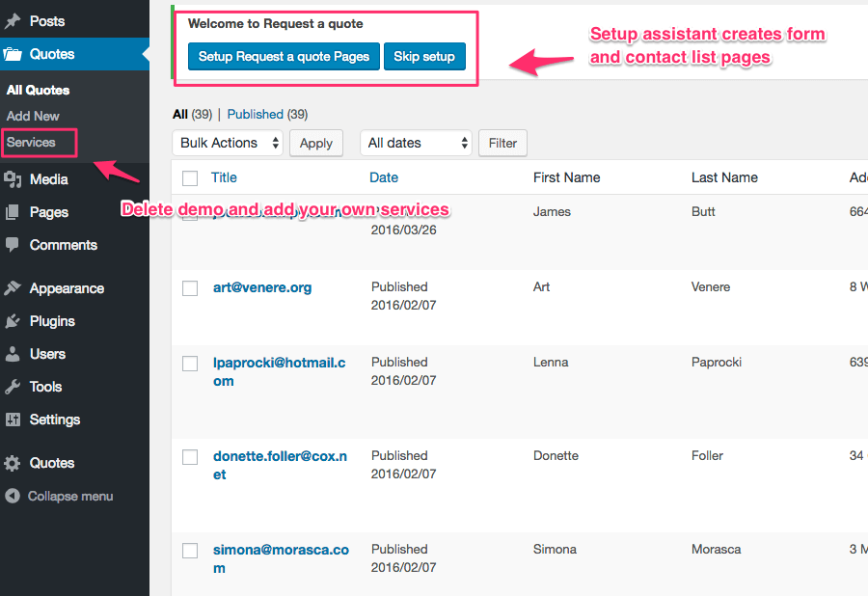Screen dimensions: 868x596
Task: Click the Appearance paintbrush icon
Action: (x=13, y=288)
